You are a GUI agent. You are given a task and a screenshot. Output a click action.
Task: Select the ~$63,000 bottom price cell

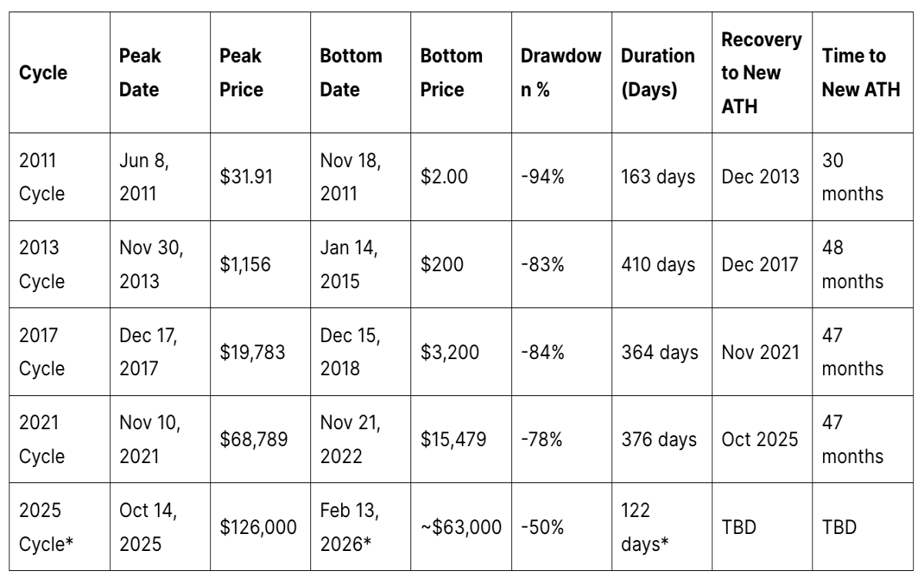[460, 527]
